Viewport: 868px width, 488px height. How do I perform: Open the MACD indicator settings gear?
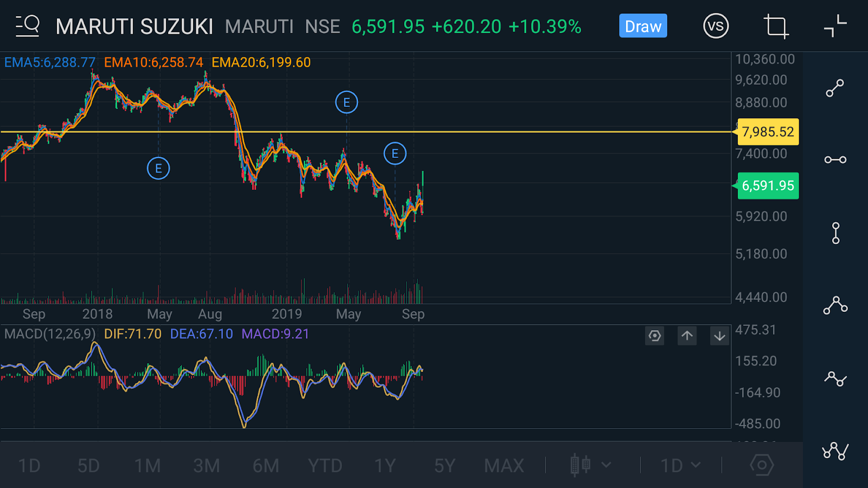tap(654, 336)
